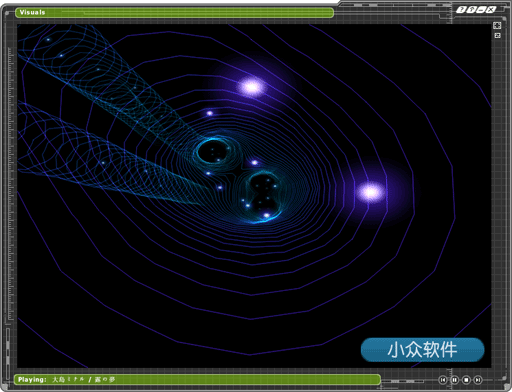Pause the playing track
The image size is (512, 392).
coord(454,380)
